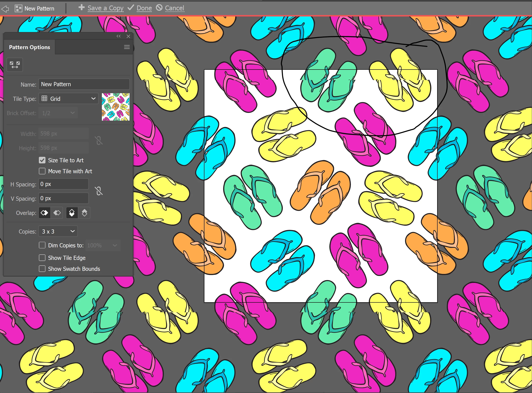Uncheck Size Tile to Art
The width and height of the screenshot is (532, 393).
click(42, 160)
